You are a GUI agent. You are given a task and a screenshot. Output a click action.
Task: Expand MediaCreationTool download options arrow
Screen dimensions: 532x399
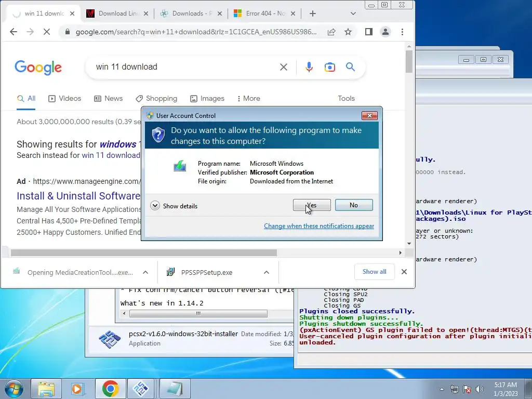pyautogui.click(x=145, y=272)
